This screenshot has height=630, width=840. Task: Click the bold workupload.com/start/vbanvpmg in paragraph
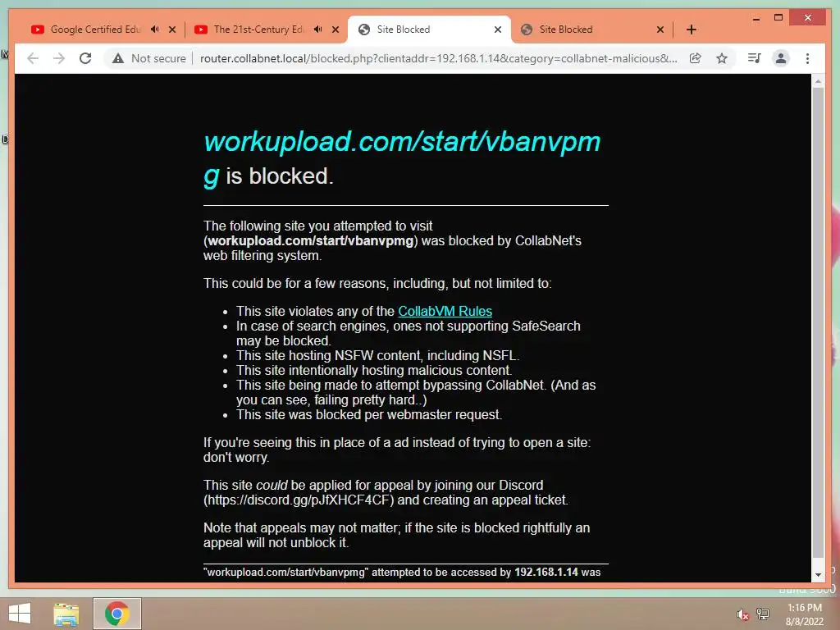click(310, 241)
